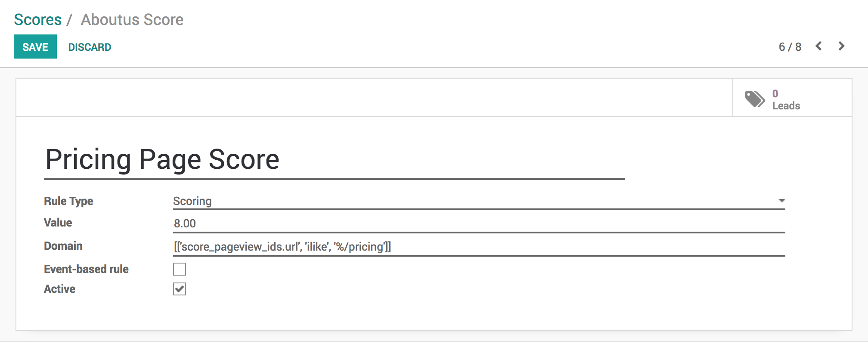This screenshot has height=360, width=868.
Task: Click the Domain field label
Action: [63, 246]
